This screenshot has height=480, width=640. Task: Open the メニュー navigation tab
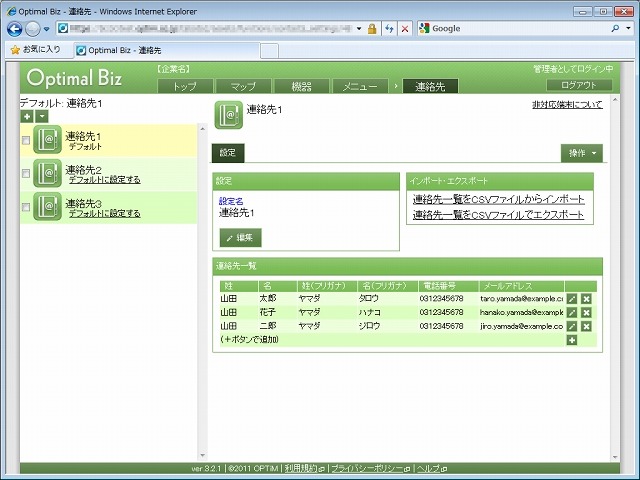pos(360,86)
